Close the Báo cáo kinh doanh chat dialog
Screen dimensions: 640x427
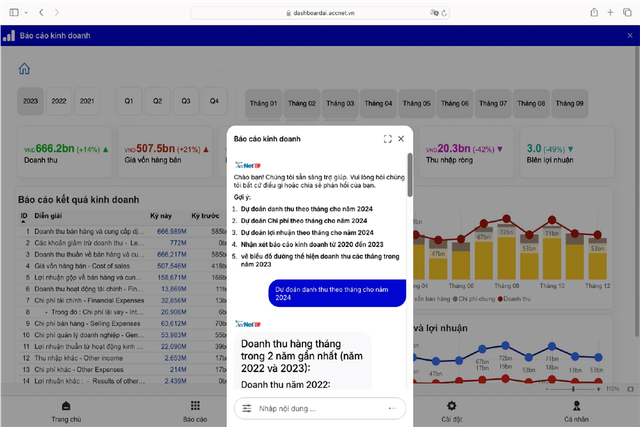pos(402,139)
